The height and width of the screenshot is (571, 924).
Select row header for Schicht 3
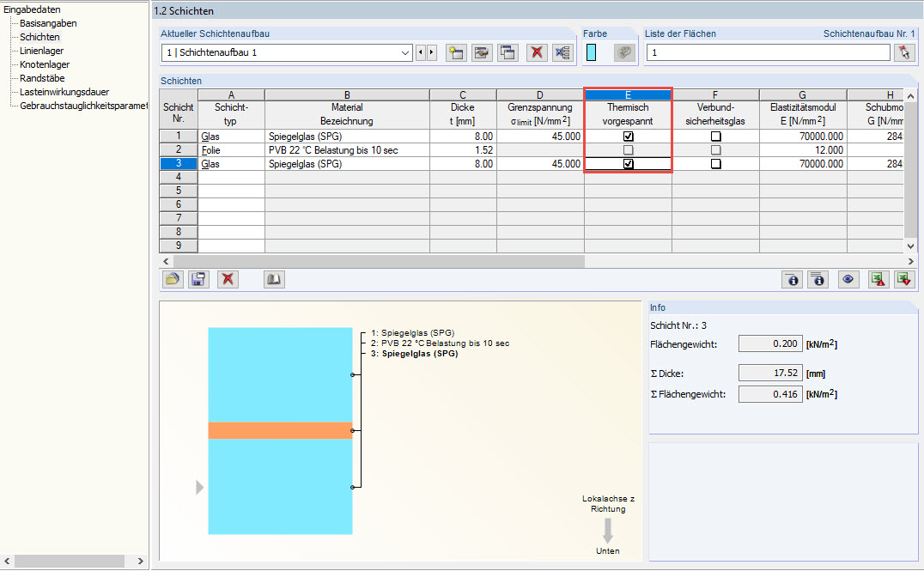click(179, 164)
